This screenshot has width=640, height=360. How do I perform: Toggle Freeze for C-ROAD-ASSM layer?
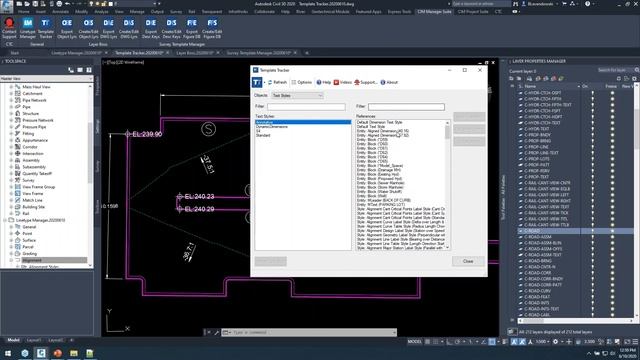click(612, 237)
